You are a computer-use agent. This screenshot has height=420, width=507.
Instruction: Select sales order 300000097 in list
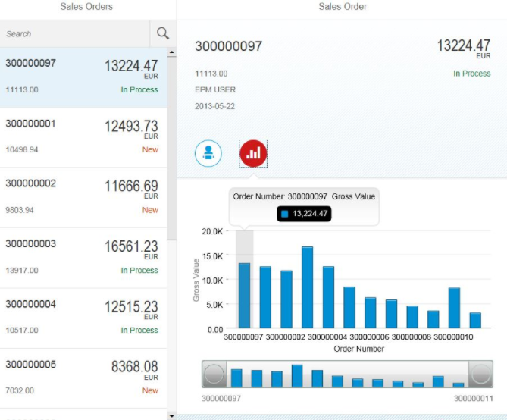pyautogui.click(x=82, y=77)
